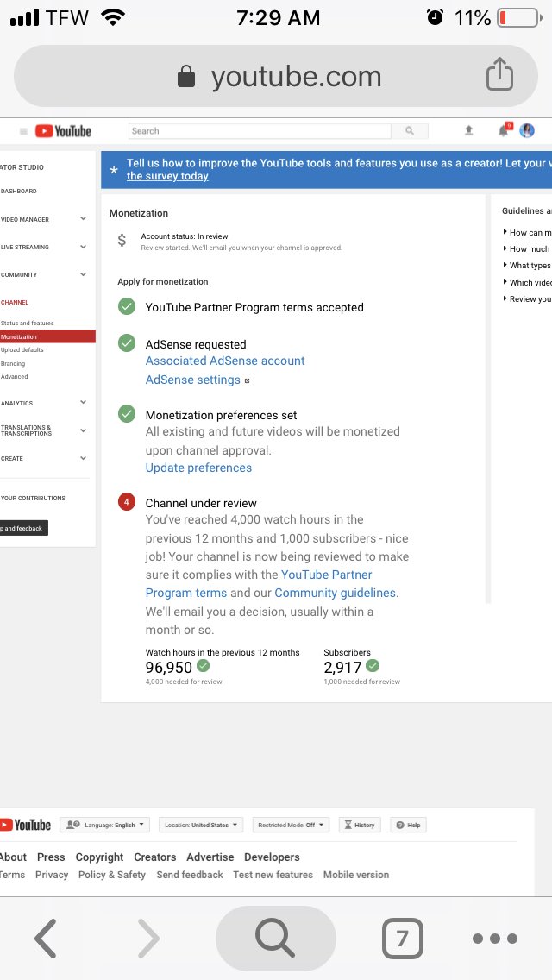Expand the Create section
552x980 pixels.
click(83, 458)
